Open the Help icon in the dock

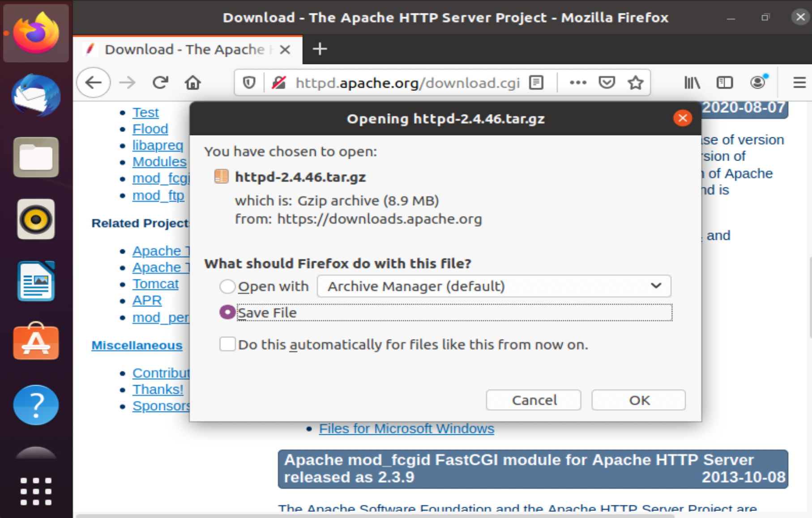[x=36, y=405]
